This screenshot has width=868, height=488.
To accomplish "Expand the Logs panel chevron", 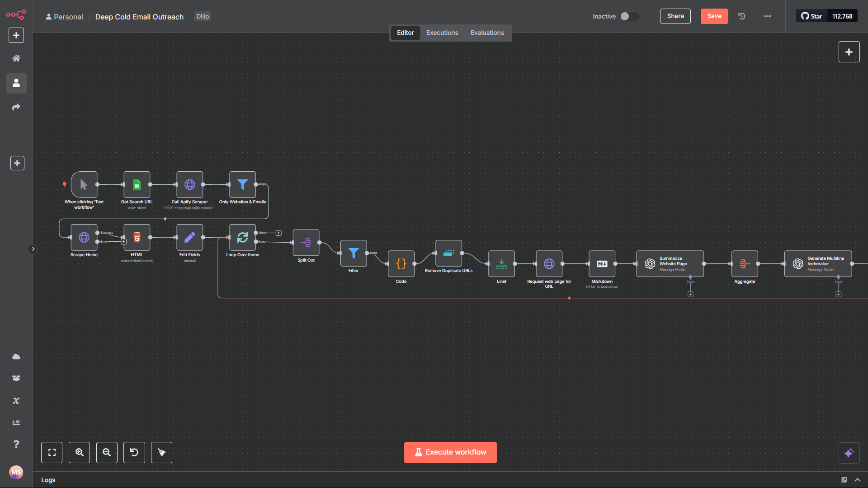I will point(857,480).
